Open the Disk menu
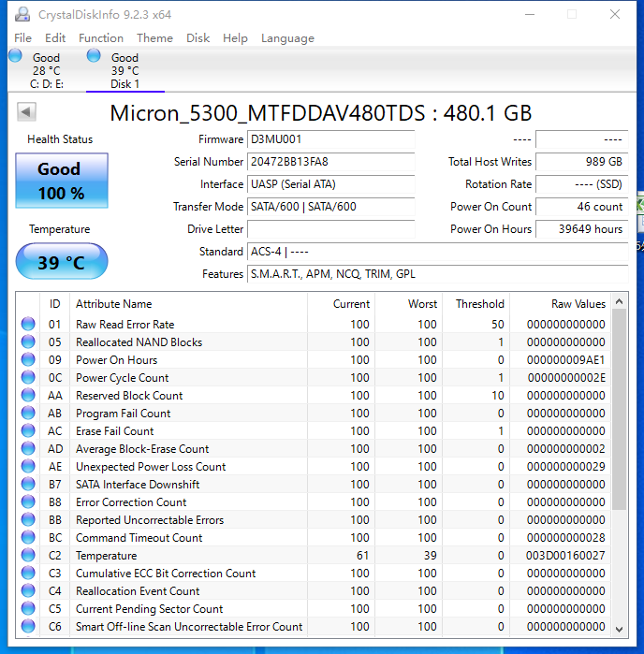Image resolution: width=644 pixels, height=654 pixels. point(198,38)
